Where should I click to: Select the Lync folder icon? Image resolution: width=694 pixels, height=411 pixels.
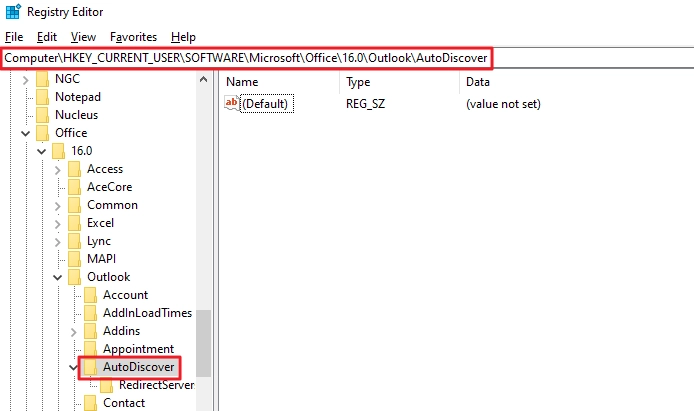click(x=74, y=242)
